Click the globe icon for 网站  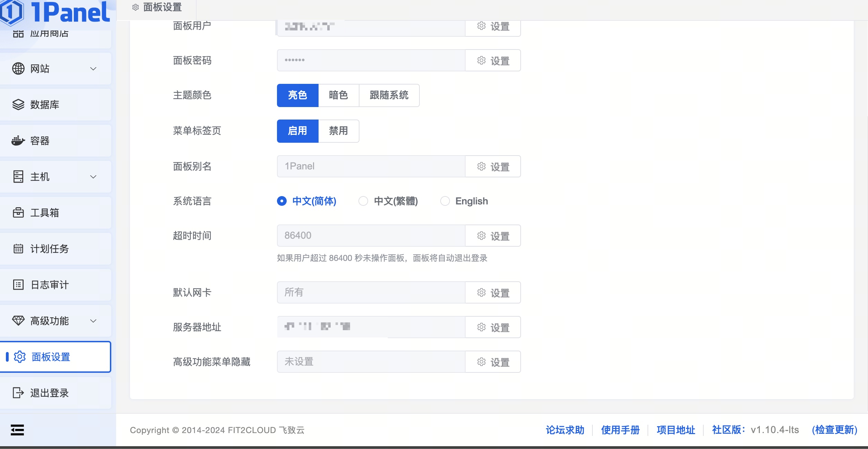click(x=18, y=69)
